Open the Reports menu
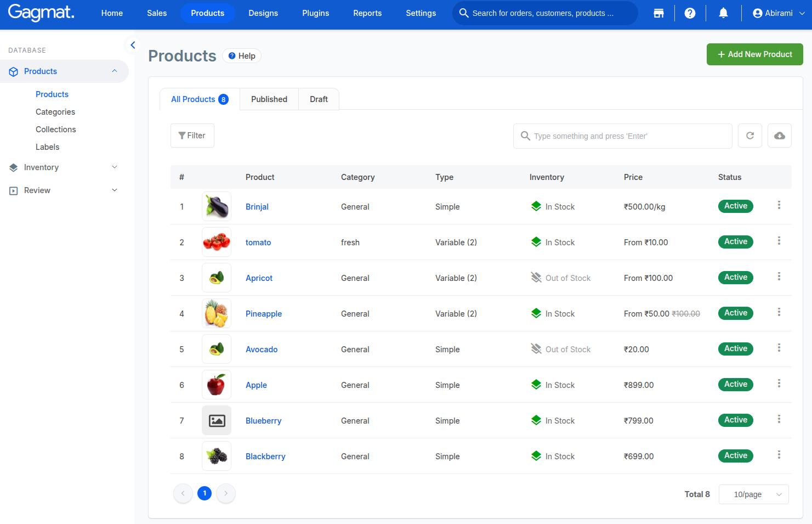812x524 pixels. click(367, 13)
